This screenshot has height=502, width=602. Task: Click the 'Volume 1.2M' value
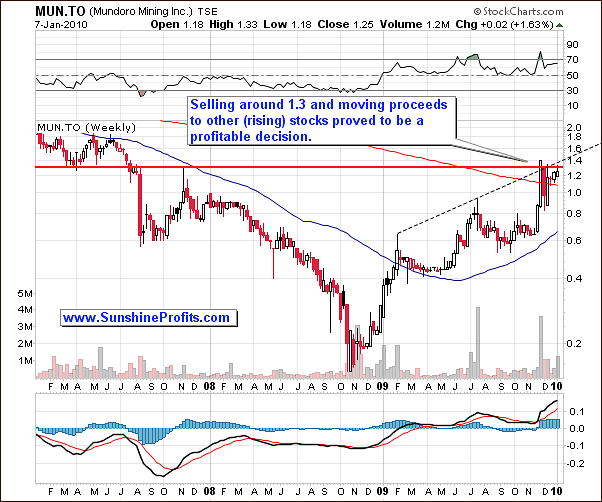415,25
